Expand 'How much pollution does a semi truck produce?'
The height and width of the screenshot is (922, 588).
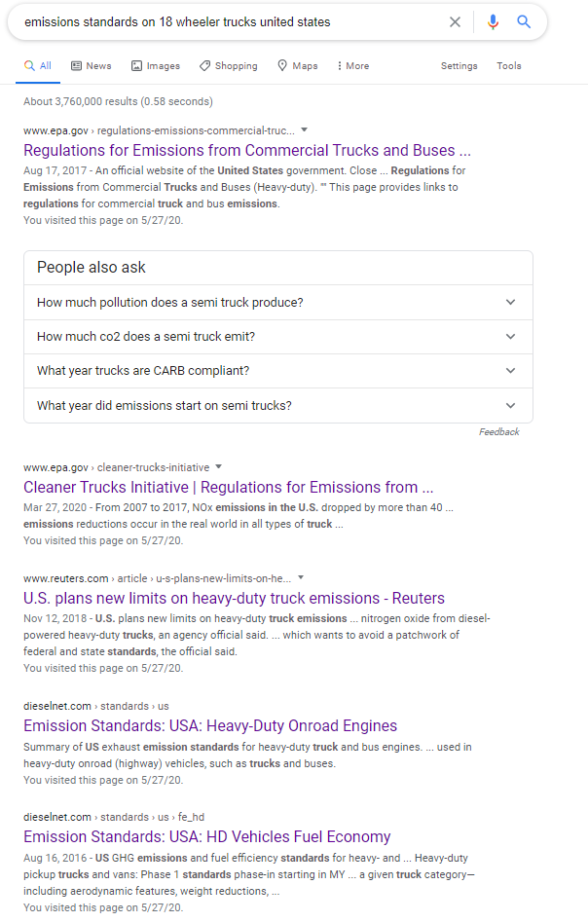[277, 303]
